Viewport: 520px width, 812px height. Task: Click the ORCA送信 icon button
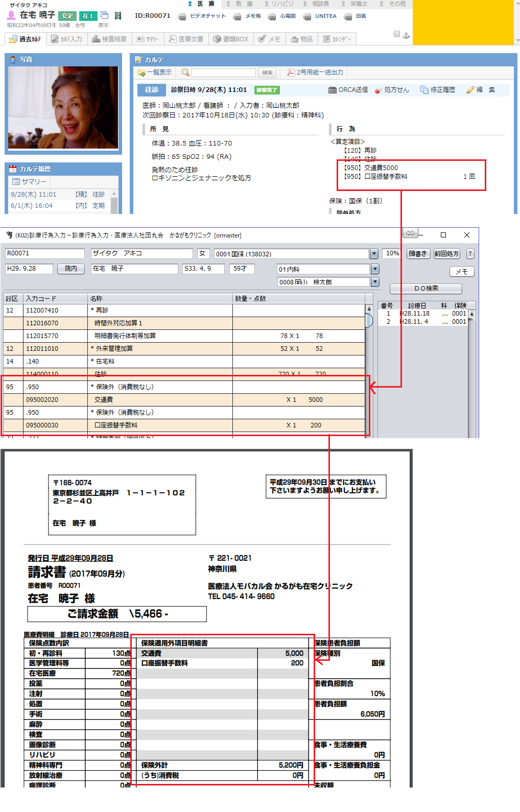(333, 90)
